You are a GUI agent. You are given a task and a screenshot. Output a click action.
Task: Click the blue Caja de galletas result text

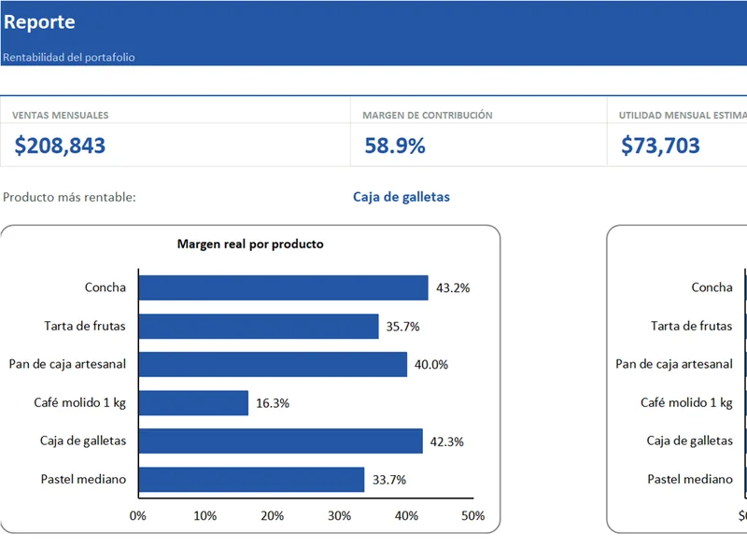pyautogui.click(x=402, y=197)
